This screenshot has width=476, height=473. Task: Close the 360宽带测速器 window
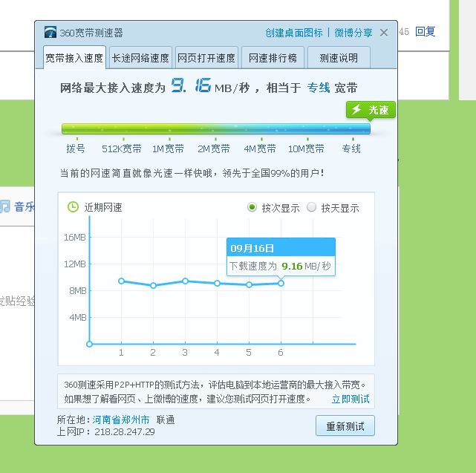384,33
